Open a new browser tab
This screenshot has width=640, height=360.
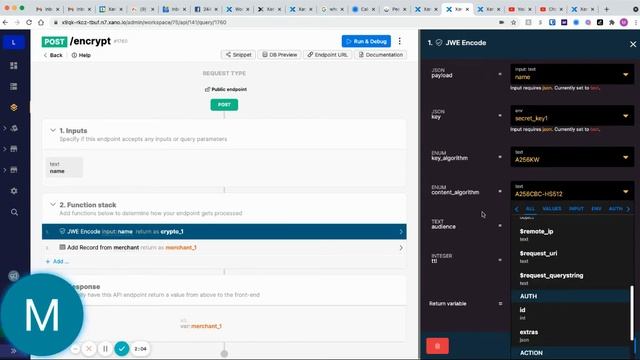(606, 9)
